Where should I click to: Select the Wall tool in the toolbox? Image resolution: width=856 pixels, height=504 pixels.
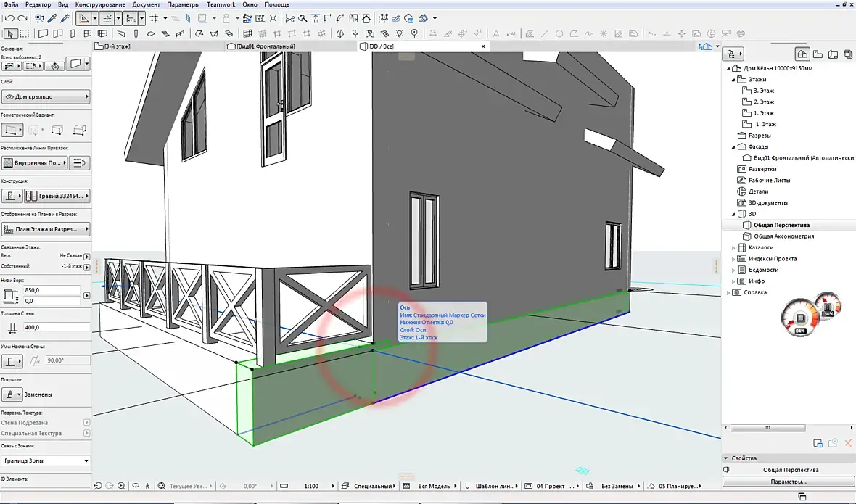pos(44,33)
